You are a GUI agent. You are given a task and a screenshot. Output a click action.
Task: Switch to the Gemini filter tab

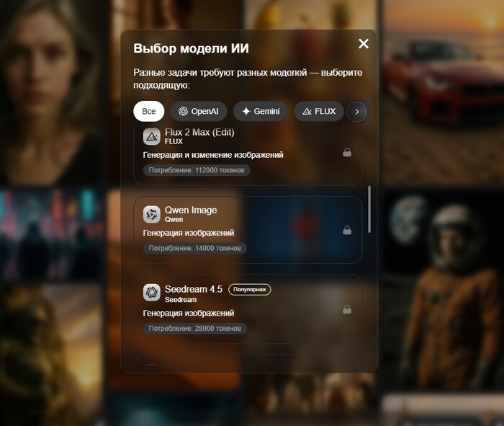261,111
